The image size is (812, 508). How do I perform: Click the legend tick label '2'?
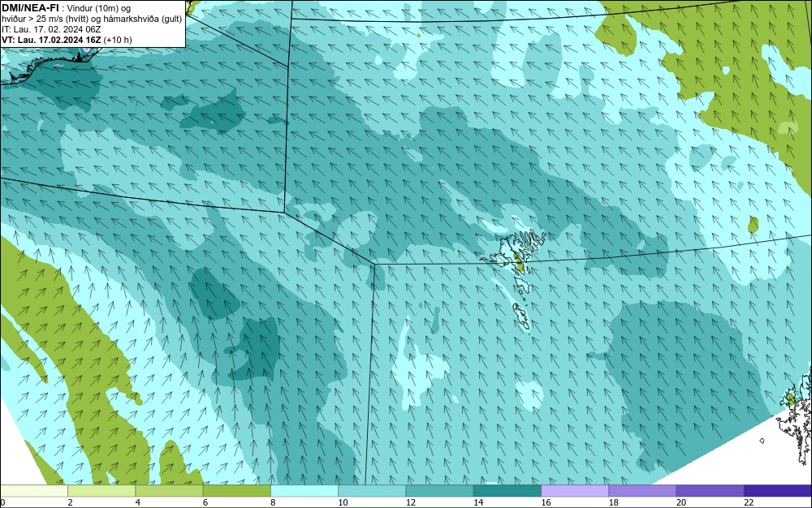(70, 502)
